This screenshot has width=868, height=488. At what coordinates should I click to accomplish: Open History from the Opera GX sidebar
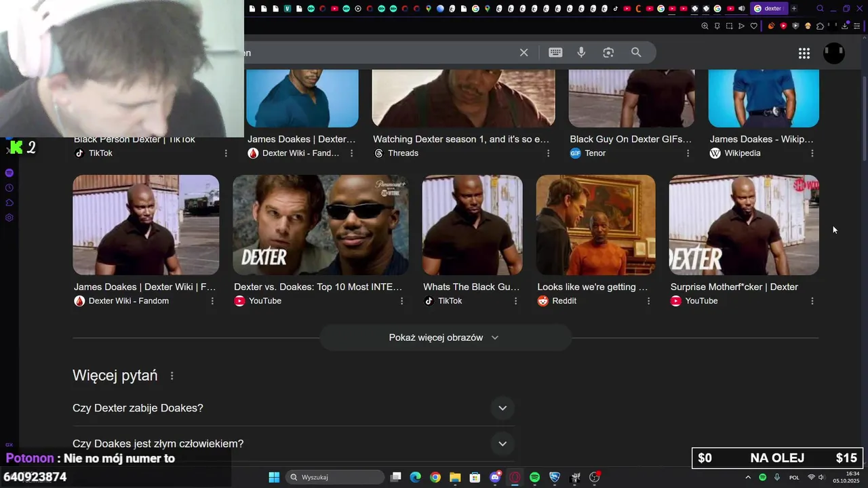pos(9,188)
